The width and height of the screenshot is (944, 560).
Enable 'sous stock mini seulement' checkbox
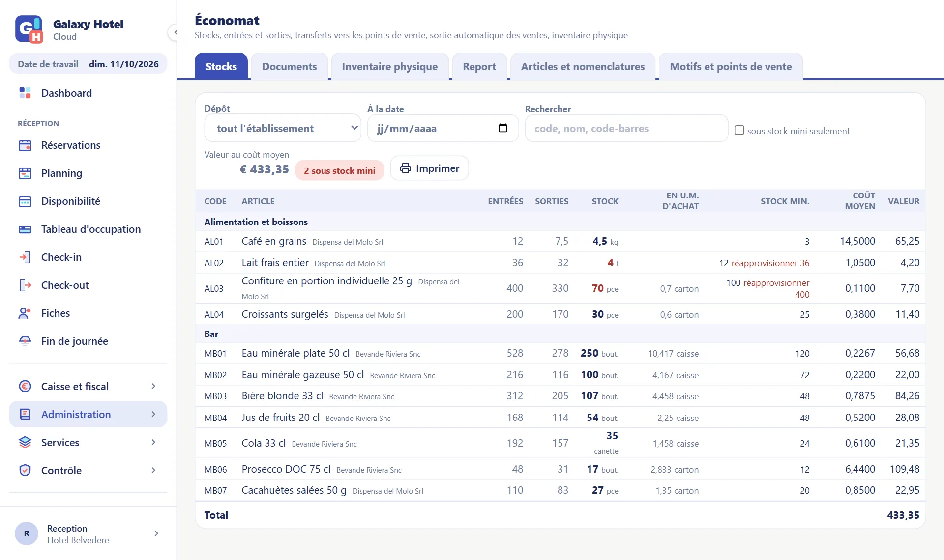(x=739, y=130)
